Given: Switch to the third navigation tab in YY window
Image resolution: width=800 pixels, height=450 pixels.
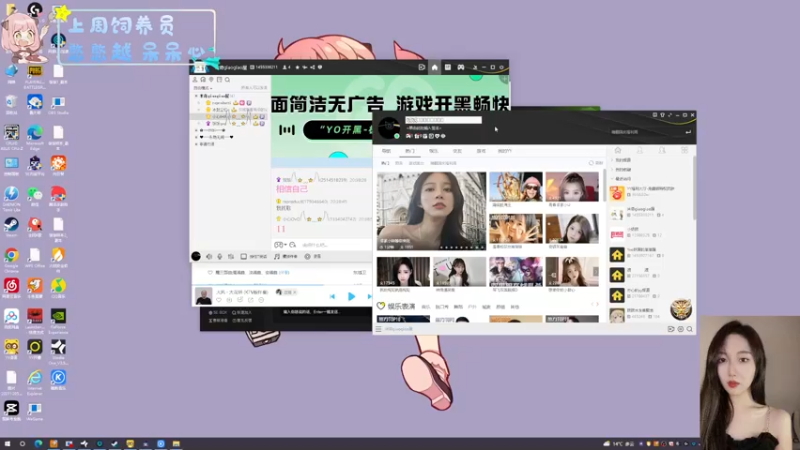Looking at the screenshot, I should (434, 151).
